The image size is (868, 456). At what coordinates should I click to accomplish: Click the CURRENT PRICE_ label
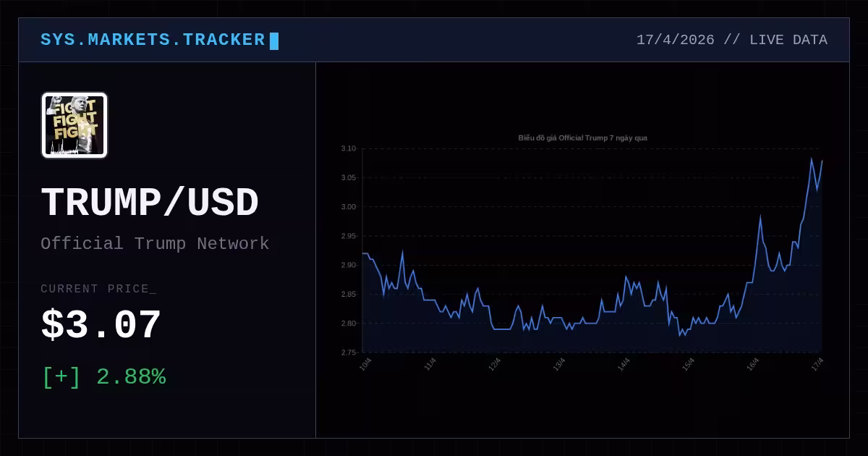pos(98,289)
